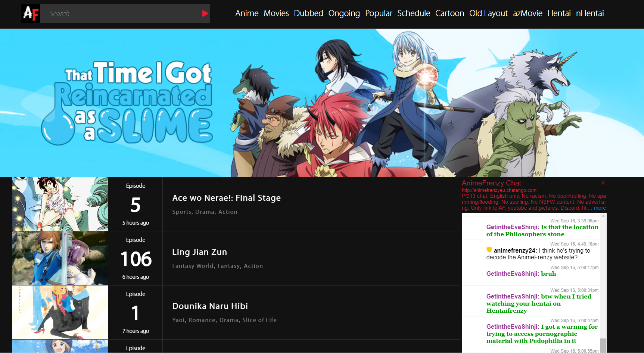Screen dimensions: 644x353
Task: Click the Slime anime banner
Action: pos(322,103)
